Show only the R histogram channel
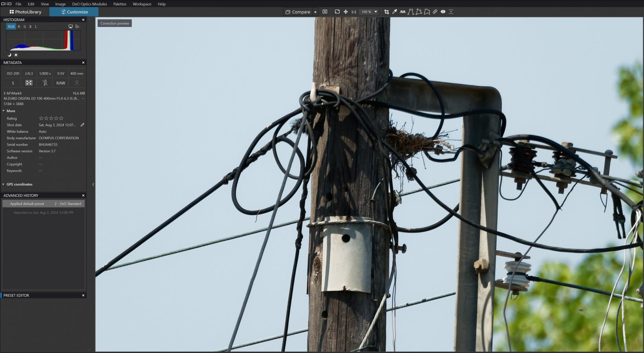 click(x=19, y=27)
